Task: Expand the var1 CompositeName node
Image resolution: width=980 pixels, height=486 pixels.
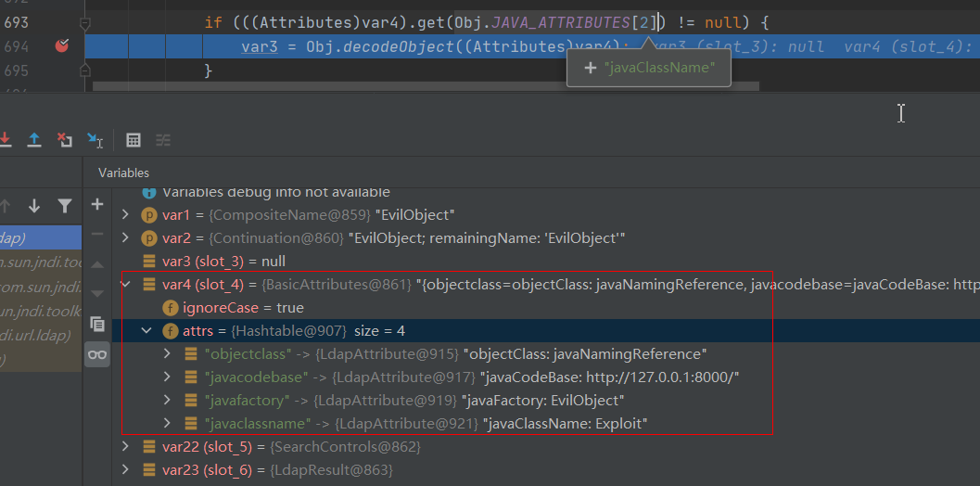Action: (x=127, y=215)
